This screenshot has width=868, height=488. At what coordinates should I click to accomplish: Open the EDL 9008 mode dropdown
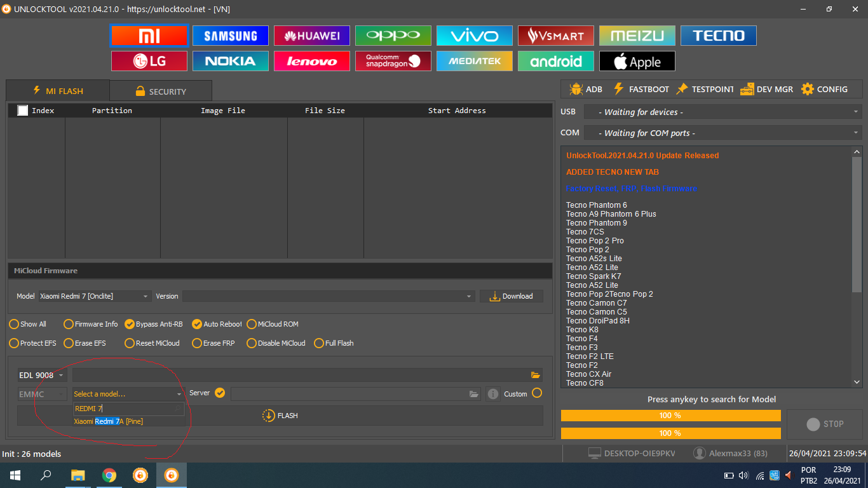(42, 376)
